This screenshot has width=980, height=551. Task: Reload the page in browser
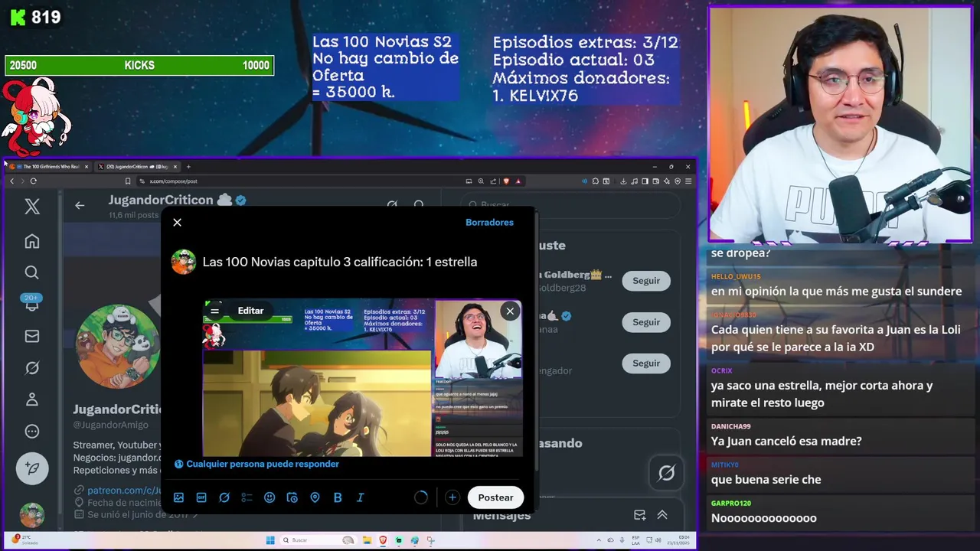point(33,181)
